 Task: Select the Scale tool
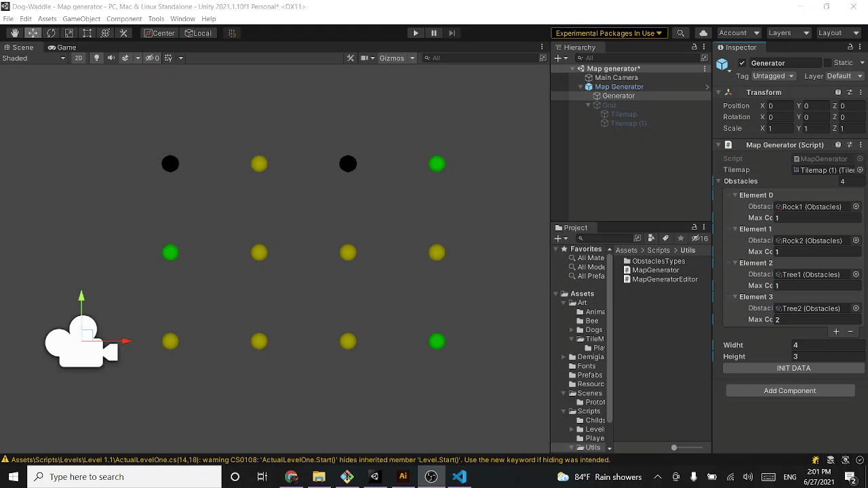69,33
